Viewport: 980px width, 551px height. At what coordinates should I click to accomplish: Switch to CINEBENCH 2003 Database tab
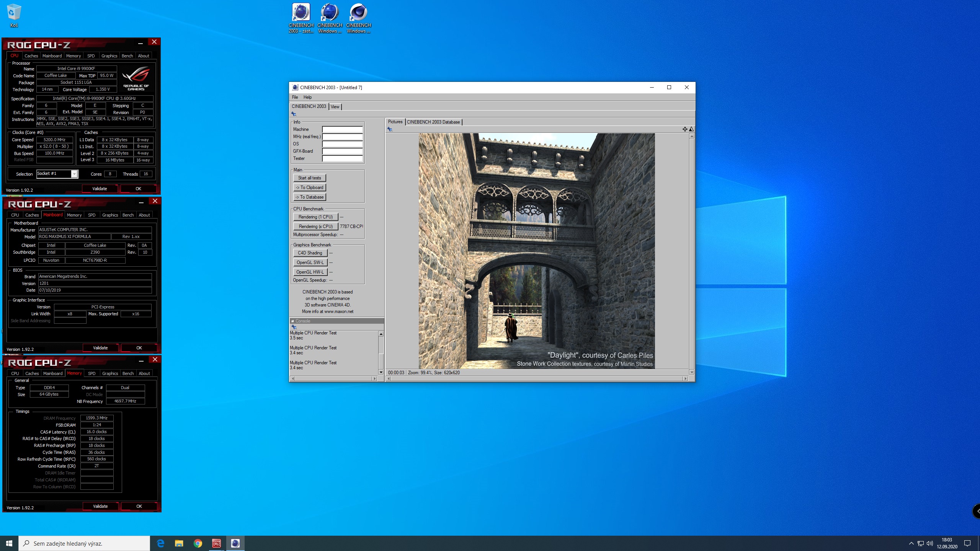pos(433,122)
